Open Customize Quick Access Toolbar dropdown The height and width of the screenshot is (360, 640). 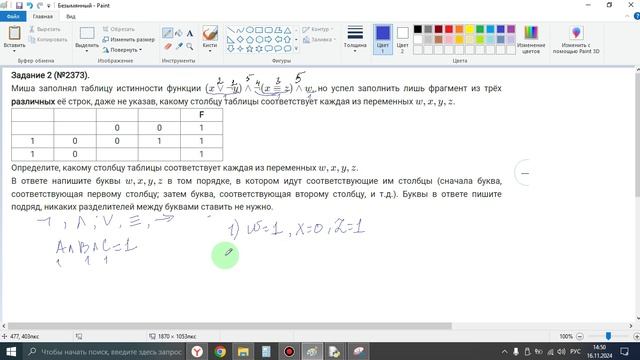[x=49, y=6]
